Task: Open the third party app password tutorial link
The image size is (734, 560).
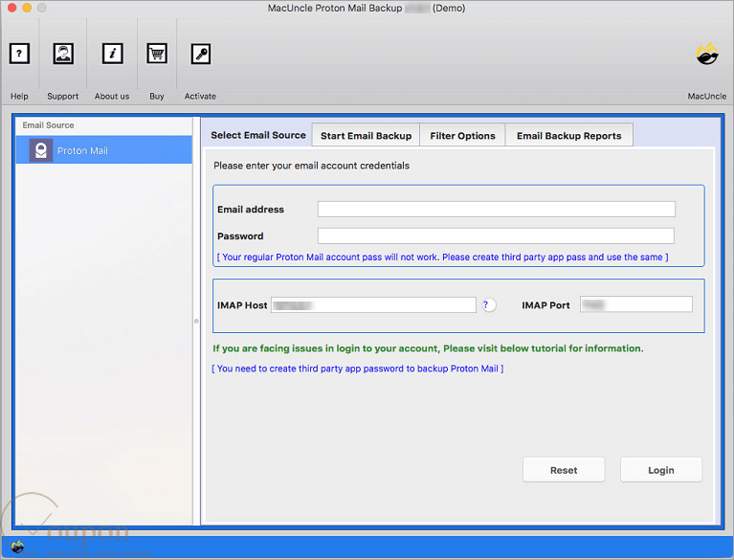Action: tap(358, 369)
